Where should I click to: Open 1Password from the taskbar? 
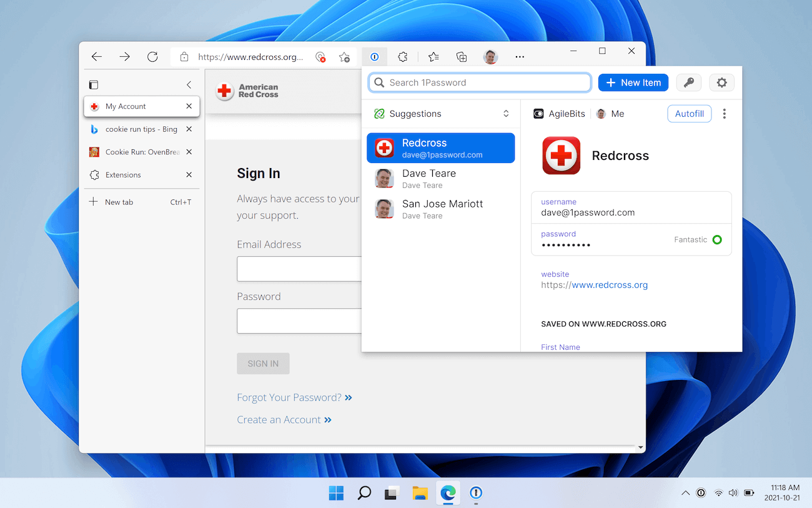tap(476, 493)
